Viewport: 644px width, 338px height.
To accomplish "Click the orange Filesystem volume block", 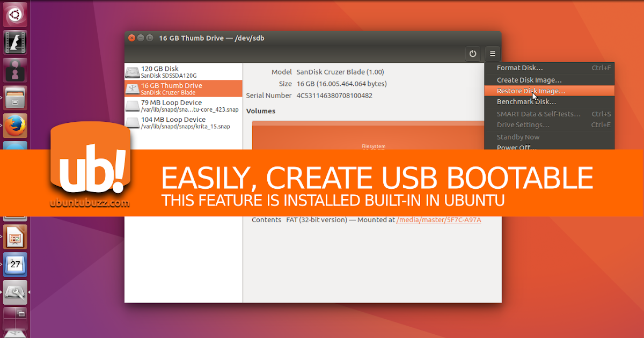I will (374, 139).
